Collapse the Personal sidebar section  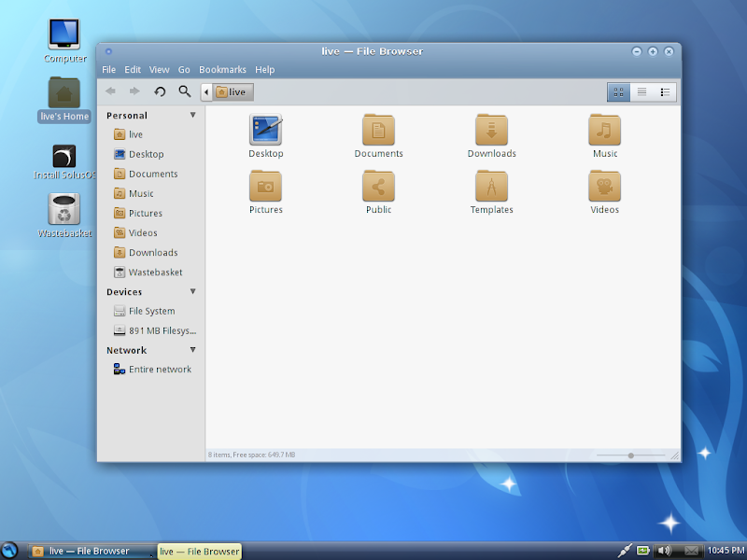click(x=193, y=115)
